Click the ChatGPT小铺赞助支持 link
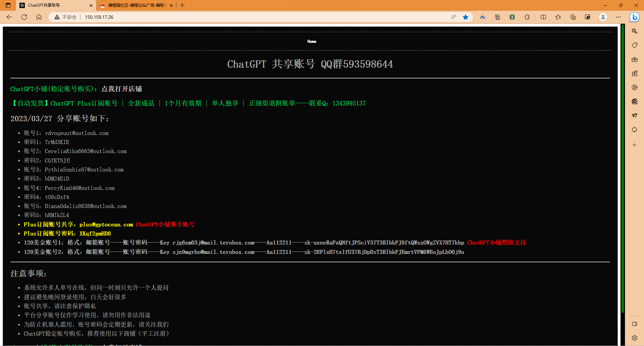644x346 pixels. click(496, 243)
